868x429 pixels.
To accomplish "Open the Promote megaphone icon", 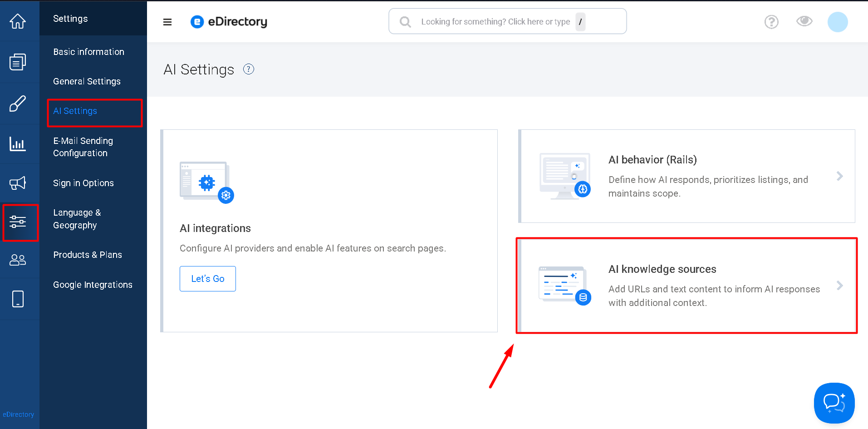I will coord(18,183).
